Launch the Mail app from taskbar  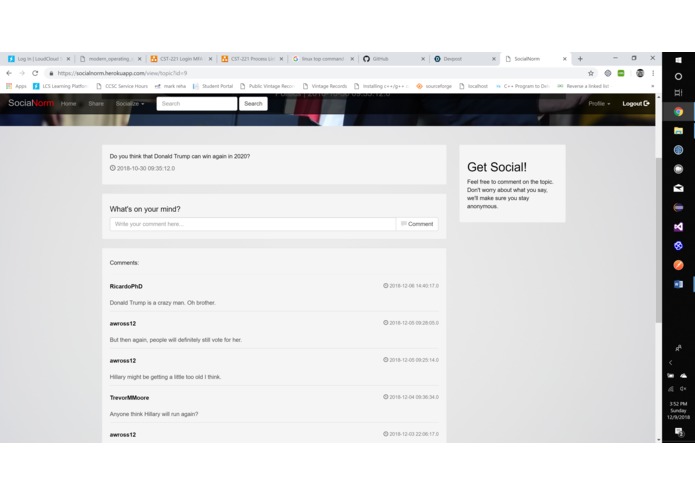pos(678,188)
